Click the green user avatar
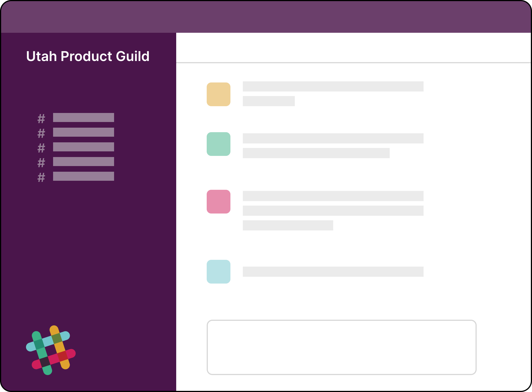 click(x=219, y=144)
